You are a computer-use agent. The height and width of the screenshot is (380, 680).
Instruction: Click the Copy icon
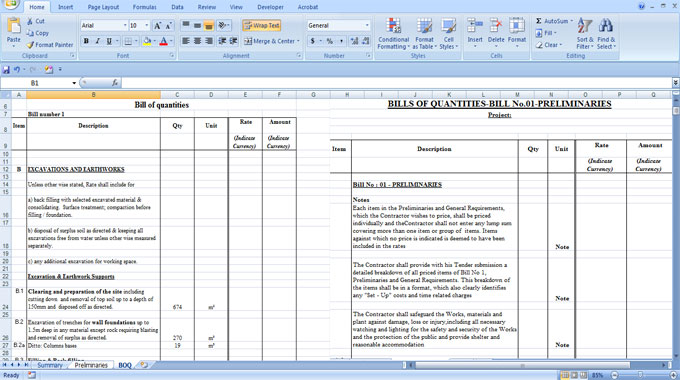[30, 33]
